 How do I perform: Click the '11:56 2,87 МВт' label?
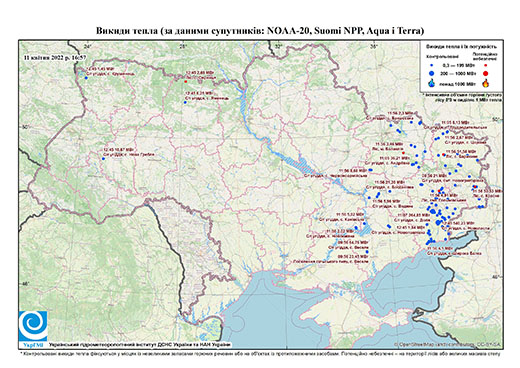click(x=459, y=137)
